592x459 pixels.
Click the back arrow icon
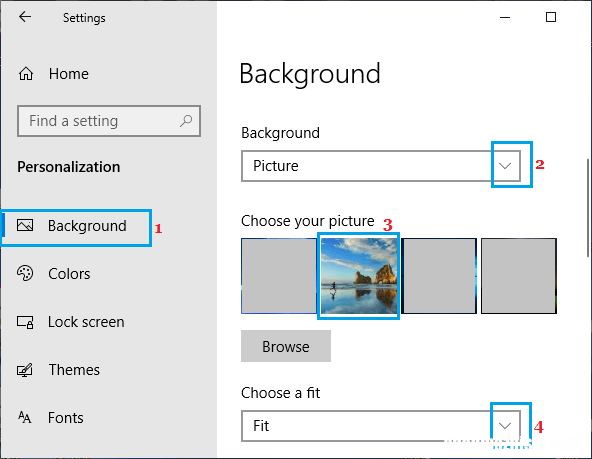25,17
